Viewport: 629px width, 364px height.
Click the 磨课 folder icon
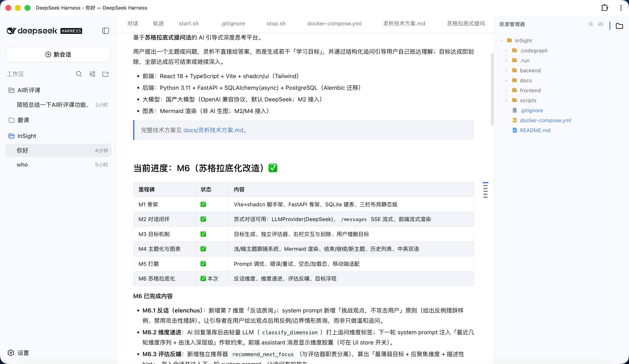coord(11,120)
